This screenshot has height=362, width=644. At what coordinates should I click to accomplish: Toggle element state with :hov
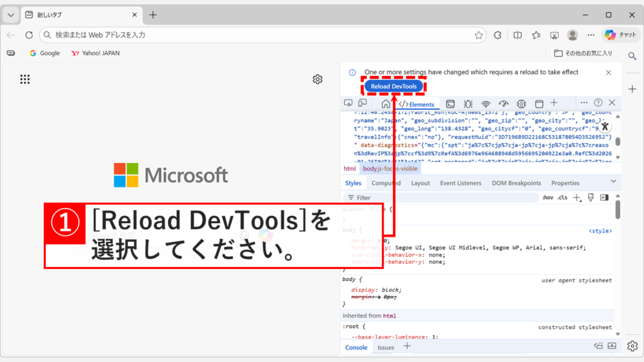click(548, 197)
